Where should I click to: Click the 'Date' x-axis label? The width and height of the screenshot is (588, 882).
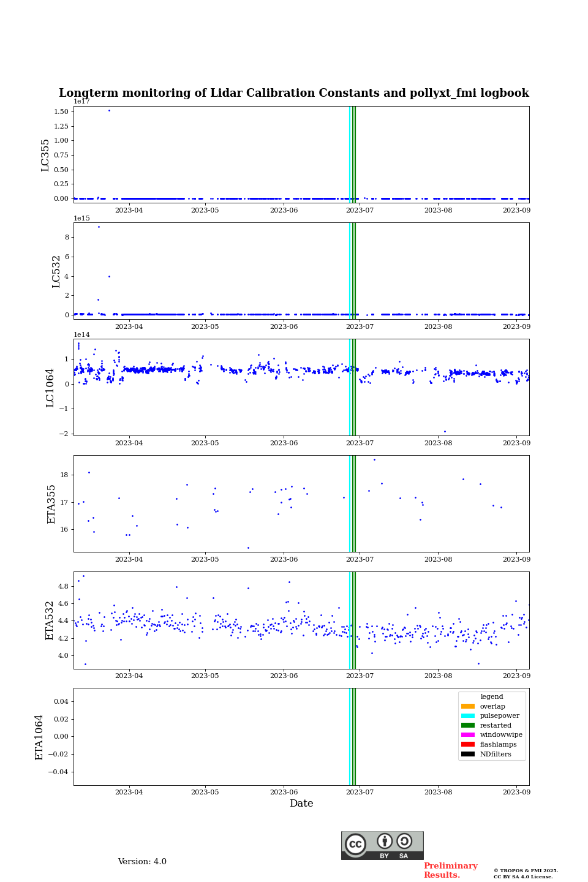(x=301, y=804)
